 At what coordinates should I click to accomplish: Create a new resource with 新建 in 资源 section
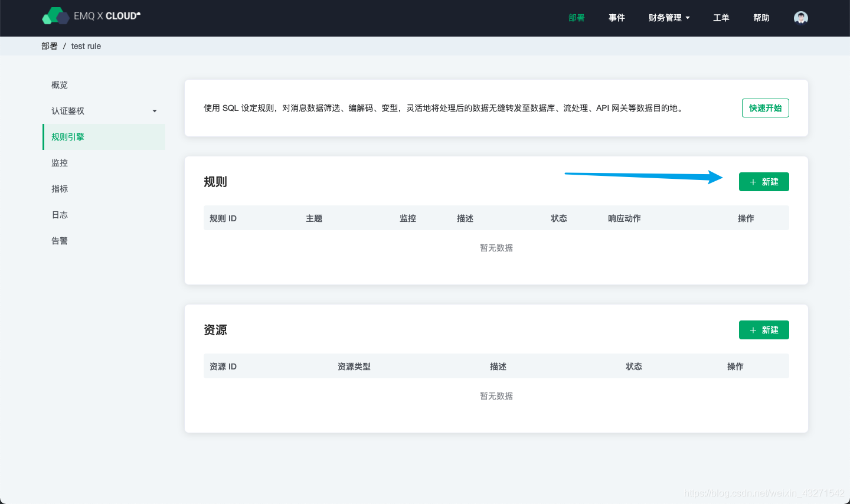pos(764,330)
